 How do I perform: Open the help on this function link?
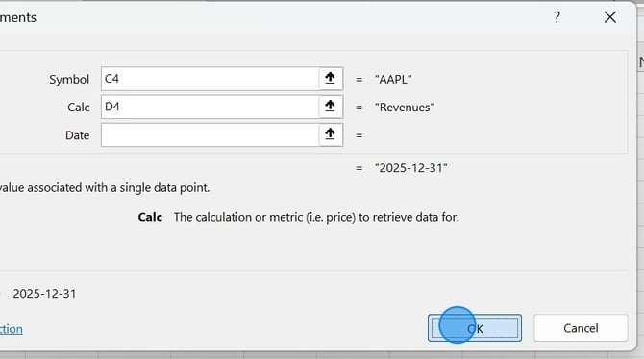(12, 329)
